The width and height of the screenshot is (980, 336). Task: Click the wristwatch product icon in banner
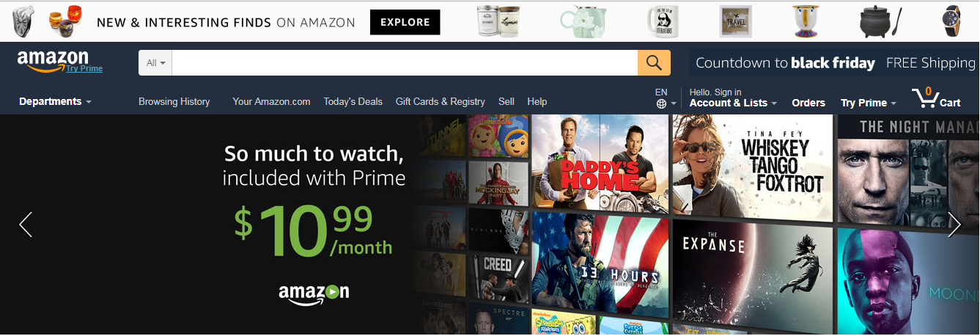click(951, 21)
